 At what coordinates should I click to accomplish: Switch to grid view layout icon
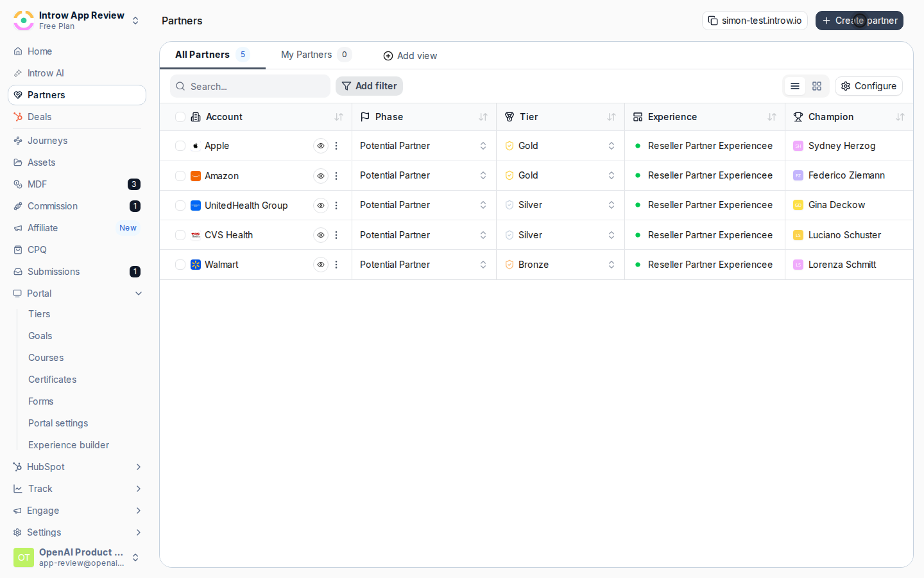pyautogui.click(x=817, y=86)
